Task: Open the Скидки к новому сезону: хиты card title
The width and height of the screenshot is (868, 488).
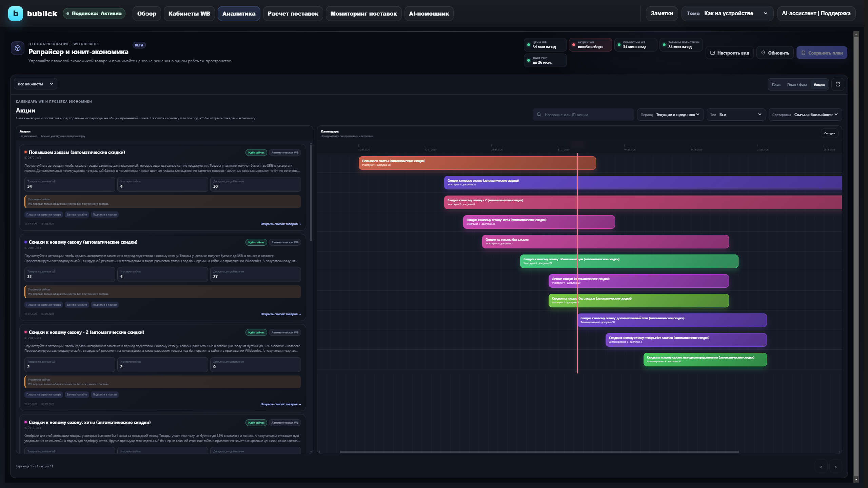Action: tap(90, 422)
